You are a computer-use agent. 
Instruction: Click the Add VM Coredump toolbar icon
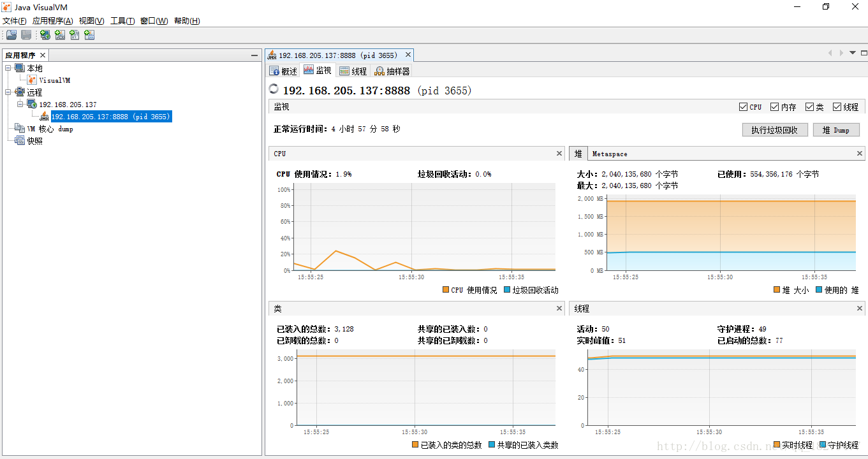(75, 35)
